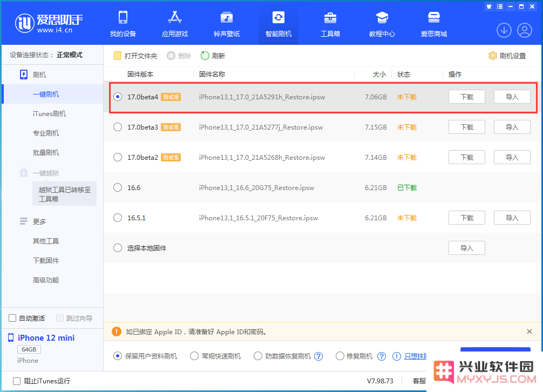Toggle the 跳过向导 checkbox

click(x=60, y=318)
